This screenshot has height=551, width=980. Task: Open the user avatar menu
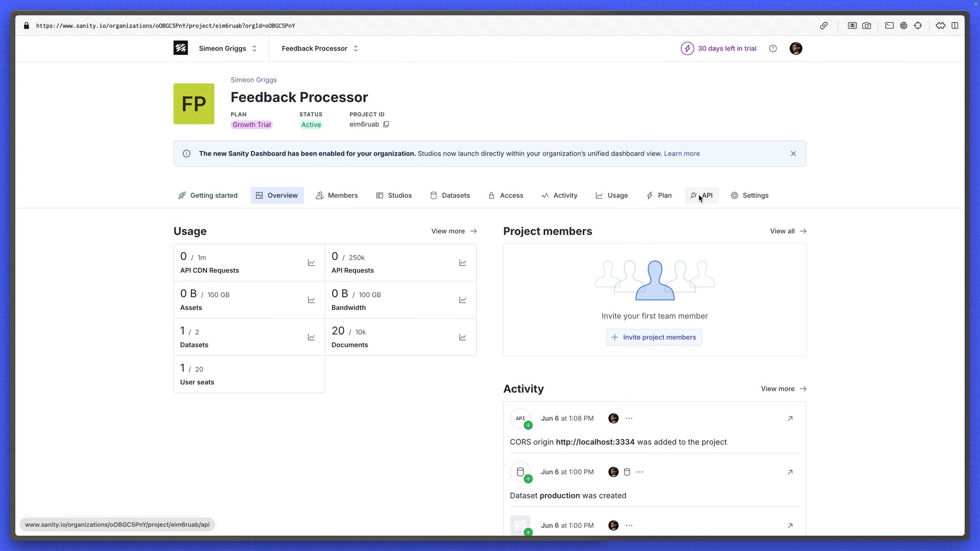796,48
